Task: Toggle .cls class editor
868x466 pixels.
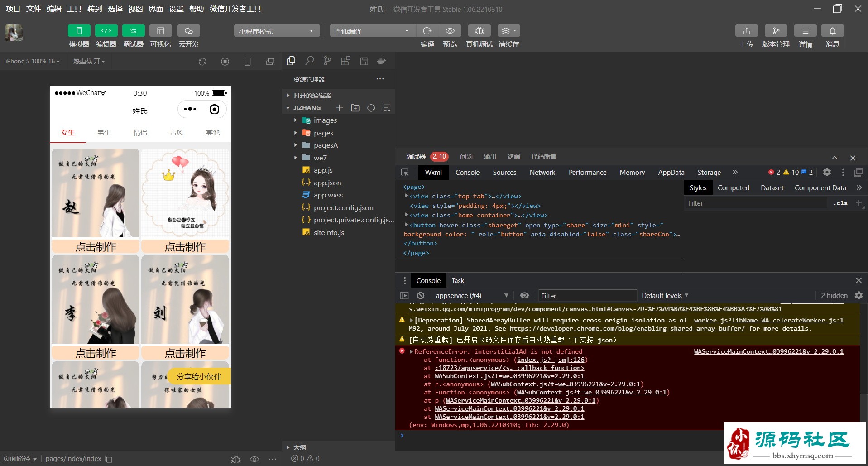Action: pos(840,203)
